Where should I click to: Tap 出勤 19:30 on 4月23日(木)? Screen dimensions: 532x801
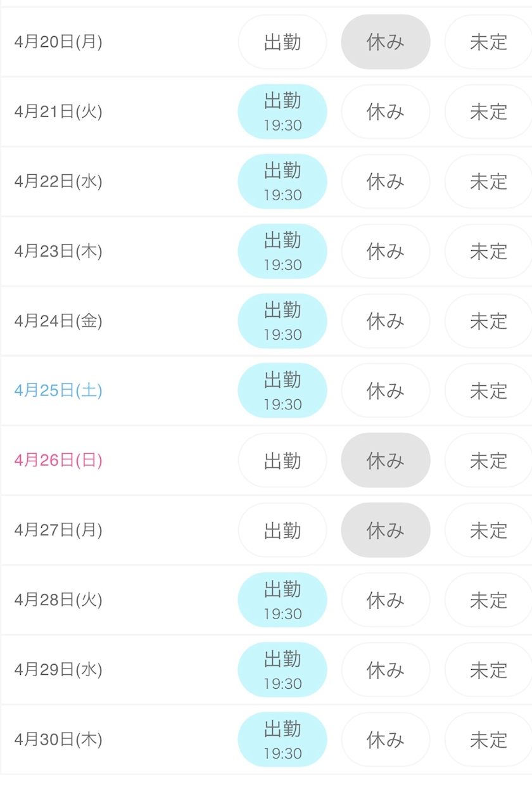click(282, 251)
